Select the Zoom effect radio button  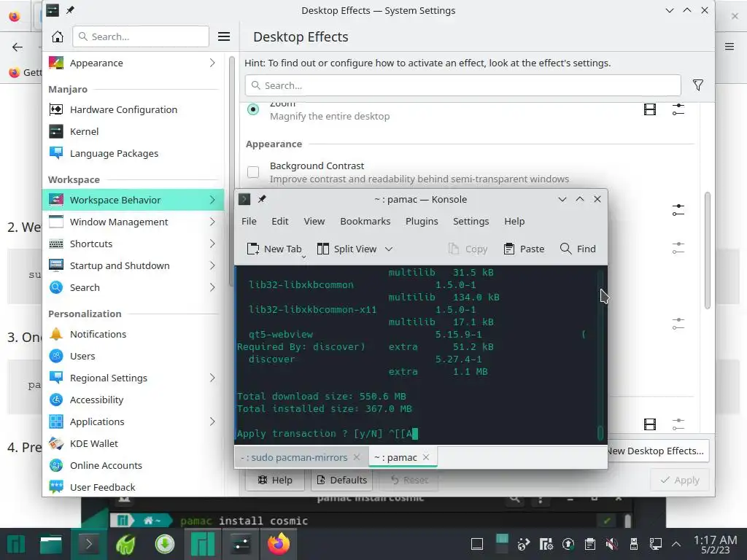pyautogui.click(x=253, y=109)
